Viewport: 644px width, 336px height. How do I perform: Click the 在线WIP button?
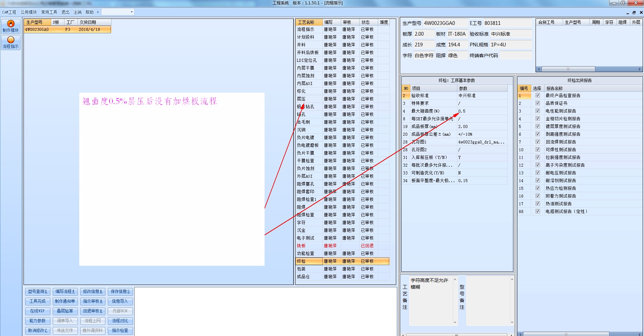(x=38, y=311)
